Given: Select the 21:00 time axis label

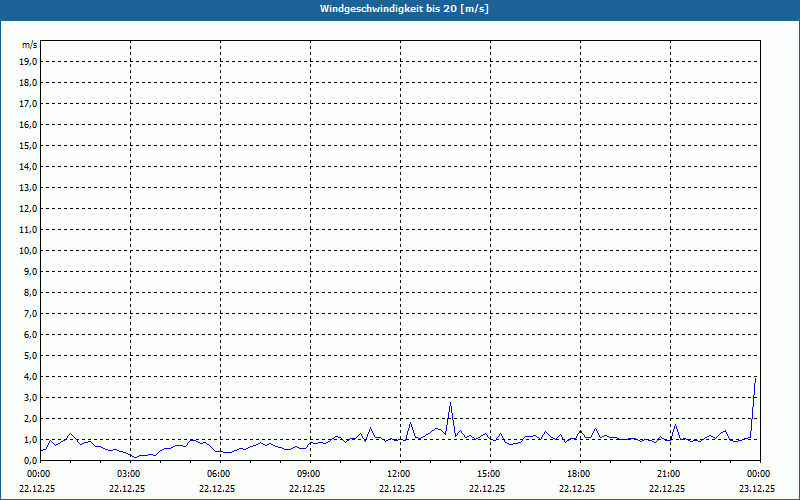Looking at the screenshot, I should tap(668, 473).
